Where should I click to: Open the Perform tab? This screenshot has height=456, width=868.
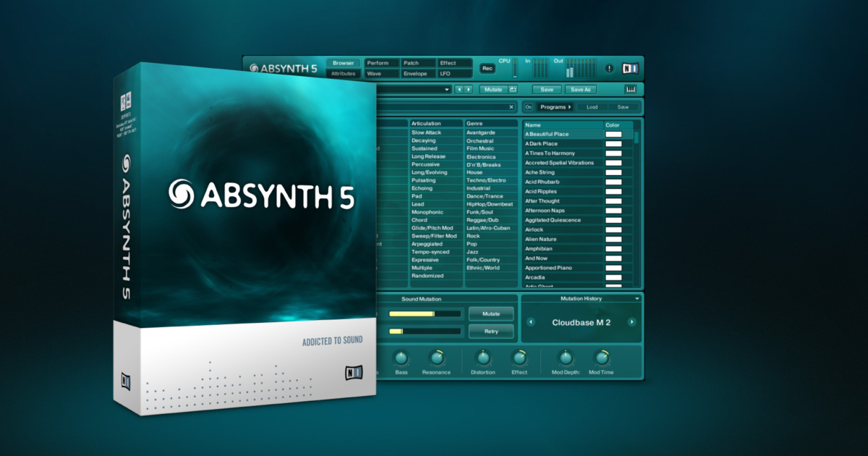(x=382, y=63)
